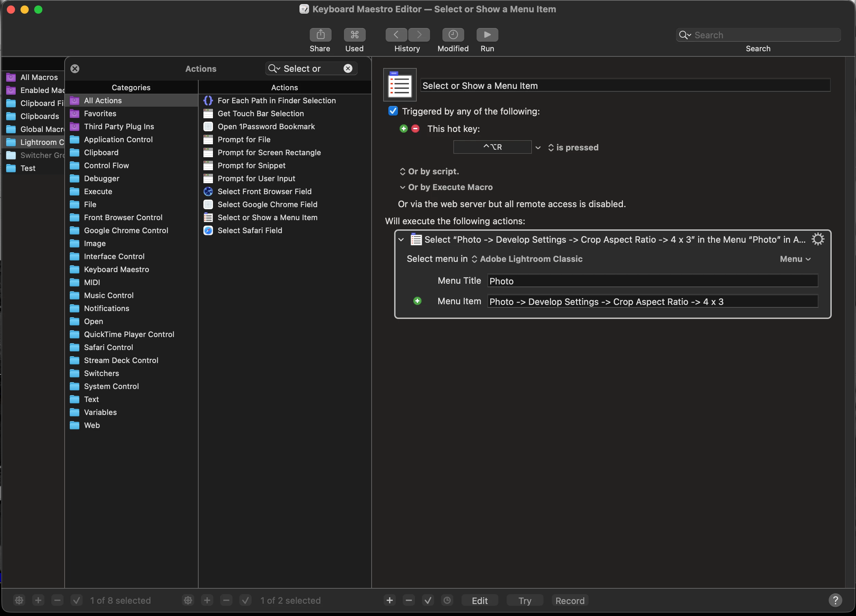The image size is (856, 616).
Task: Click the Used command-key toolbar icon
Action: (354, 35)
